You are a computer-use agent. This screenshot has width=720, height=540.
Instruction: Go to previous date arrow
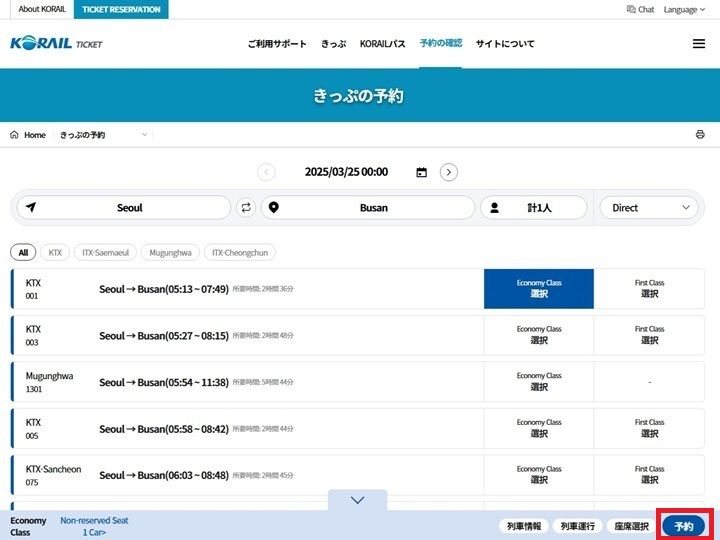coord(266,172)
